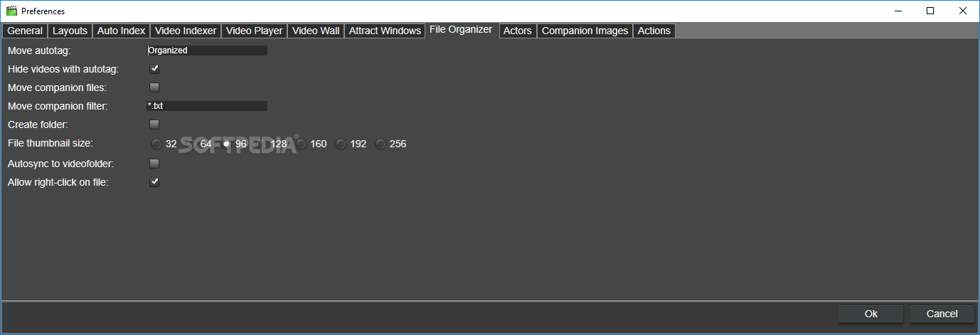Enable Move companion files checkbox
The width and height of the screenshot is (980, 335).
tap(154, 87)
